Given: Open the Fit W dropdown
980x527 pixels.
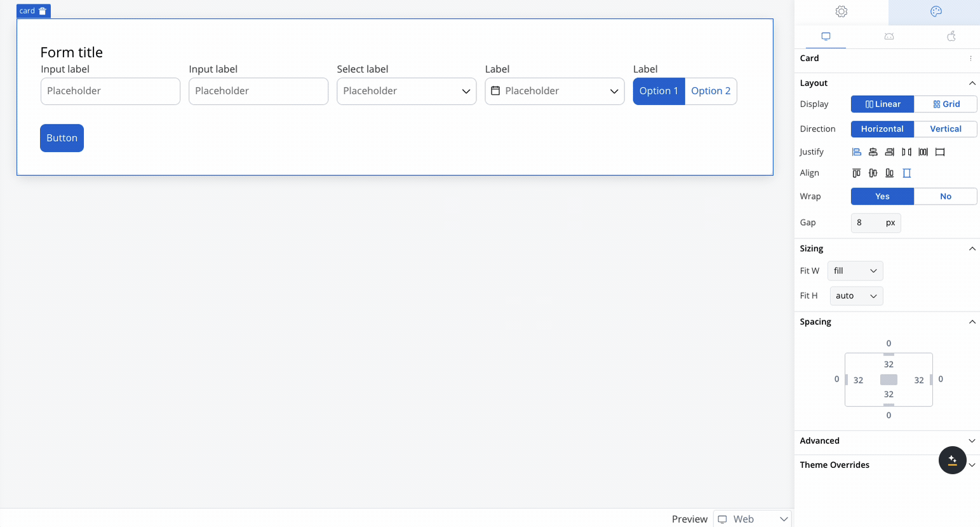Looking at the screenshot, I should click(x=855, y=271).
